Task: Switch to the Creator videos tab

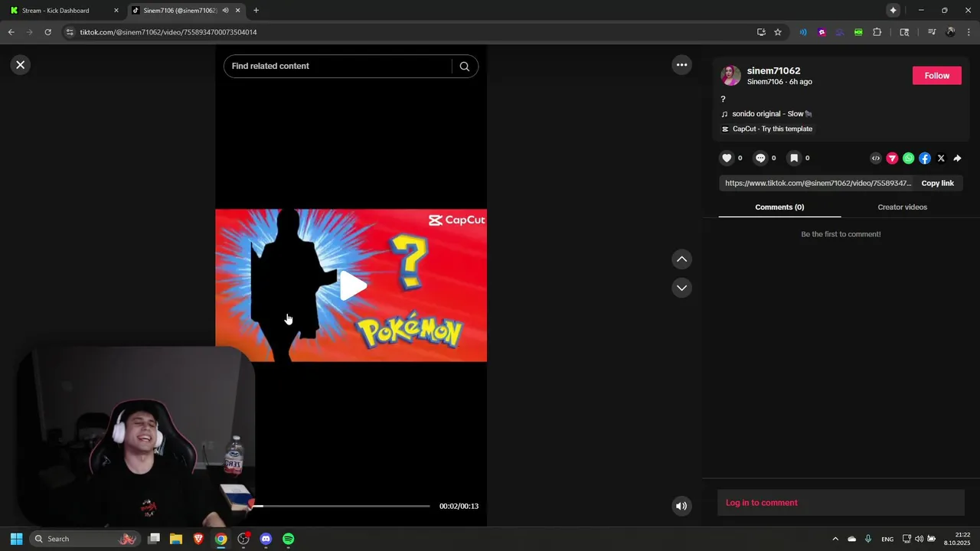Action: coord(902,207)
